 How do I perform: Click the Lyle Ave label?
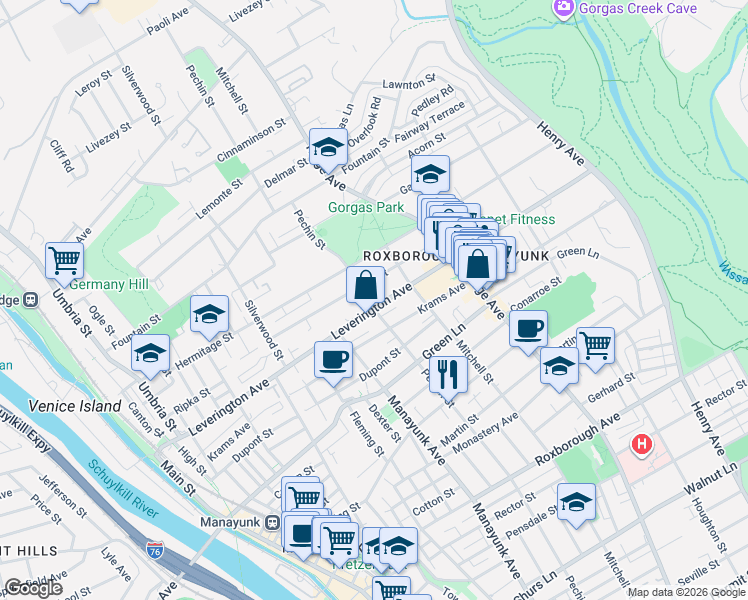pyautogui.click(x=116, y=564)
